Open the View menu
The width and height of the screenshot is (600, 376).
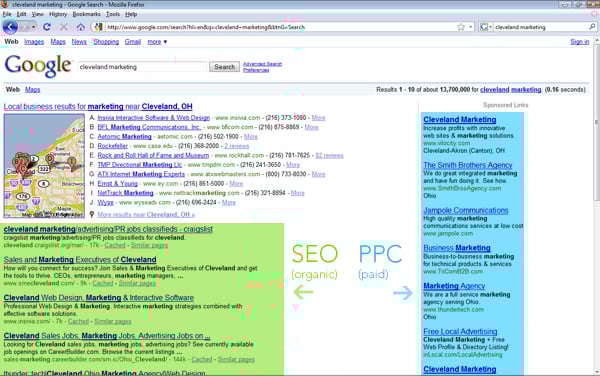point(38,14)
